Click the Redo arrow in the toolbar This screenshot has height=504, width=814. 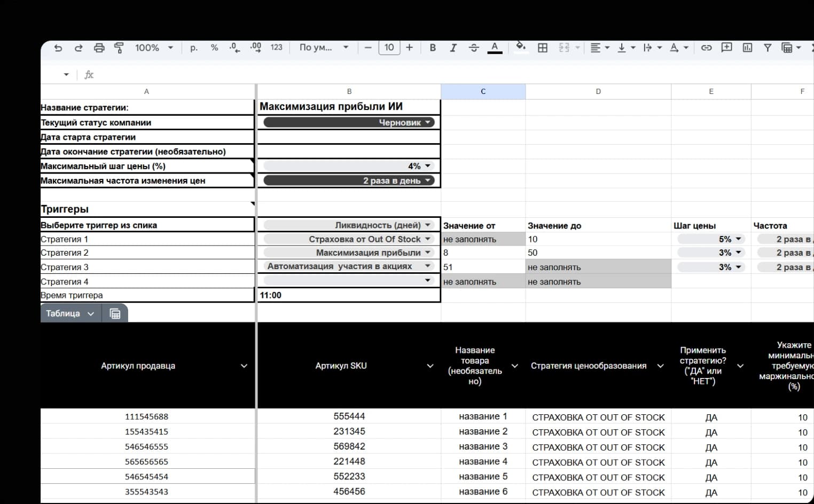[x=79, y=48]
